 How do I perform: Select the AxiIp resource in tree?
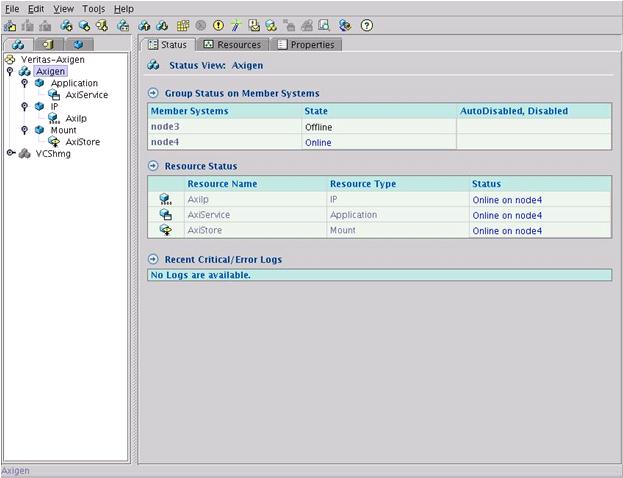(x=76, y=118)
